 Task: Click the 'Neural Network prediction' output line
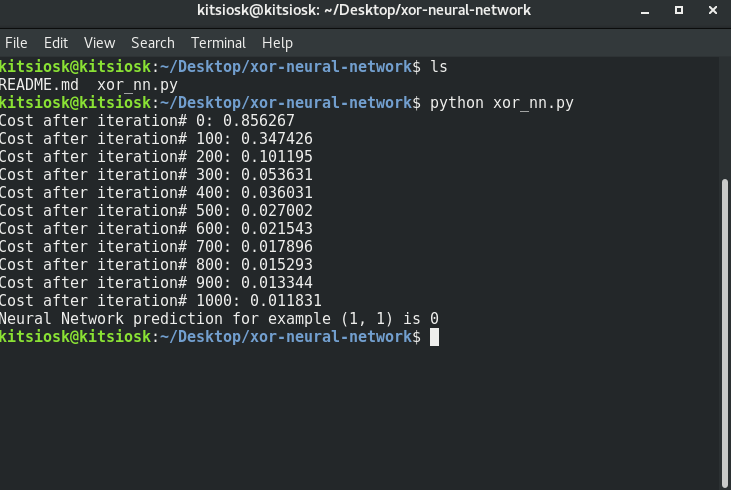(x=219, y=319)
